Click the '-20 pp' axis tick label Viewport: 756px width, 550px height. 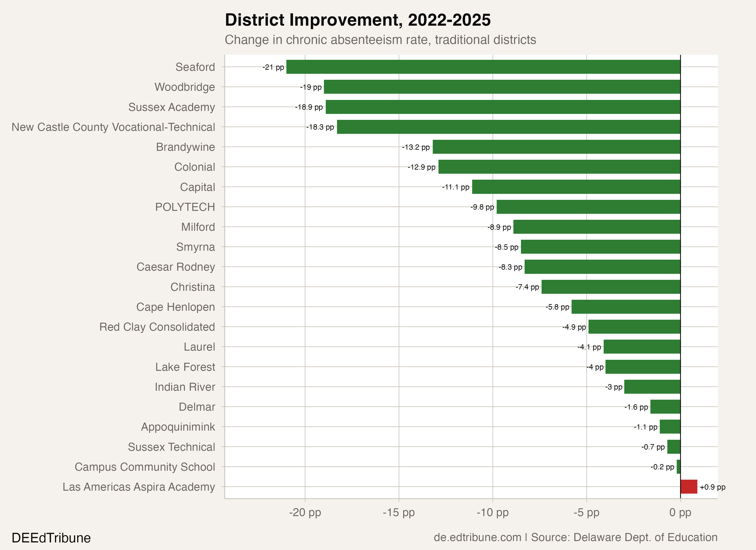point(305,512)
